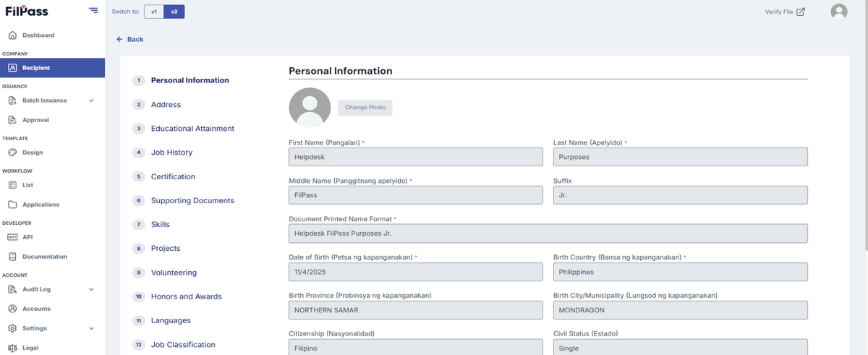
Task: Click the Verify File external link icon
Action: [x=801, y=12]
